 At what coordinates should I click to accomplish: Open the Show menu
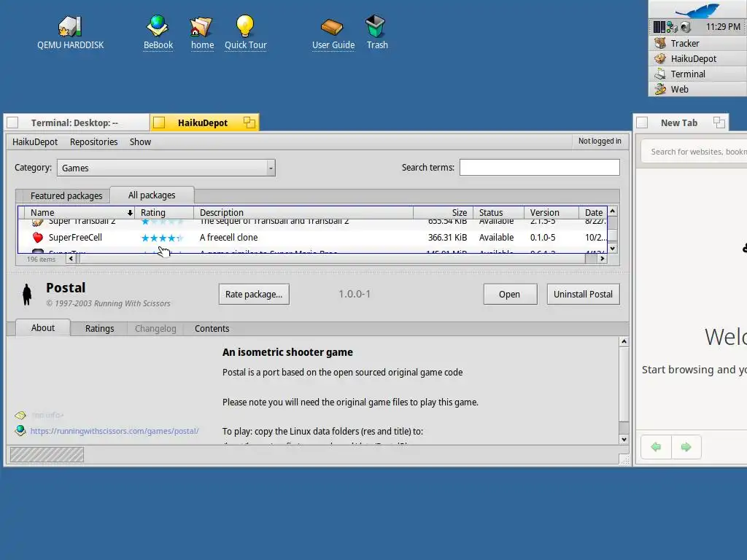[x=140, y=142]
